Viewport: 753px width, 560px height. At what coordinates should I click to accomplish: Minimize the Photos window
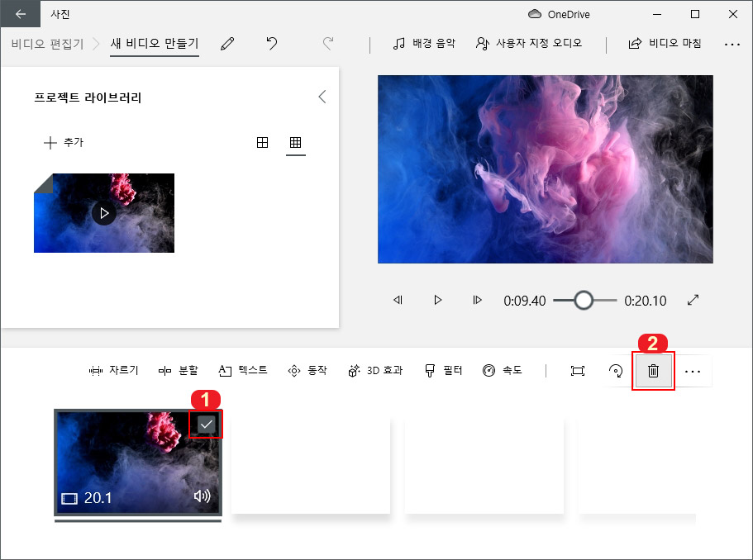657,14
